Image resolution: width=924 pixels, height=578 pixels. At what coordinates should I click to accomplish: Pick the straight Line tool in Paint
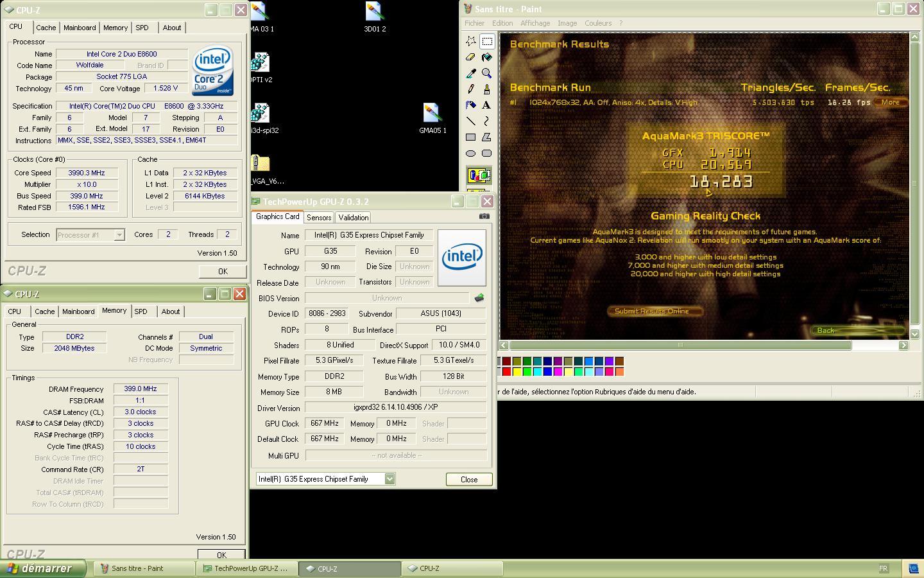coord(471,121)
